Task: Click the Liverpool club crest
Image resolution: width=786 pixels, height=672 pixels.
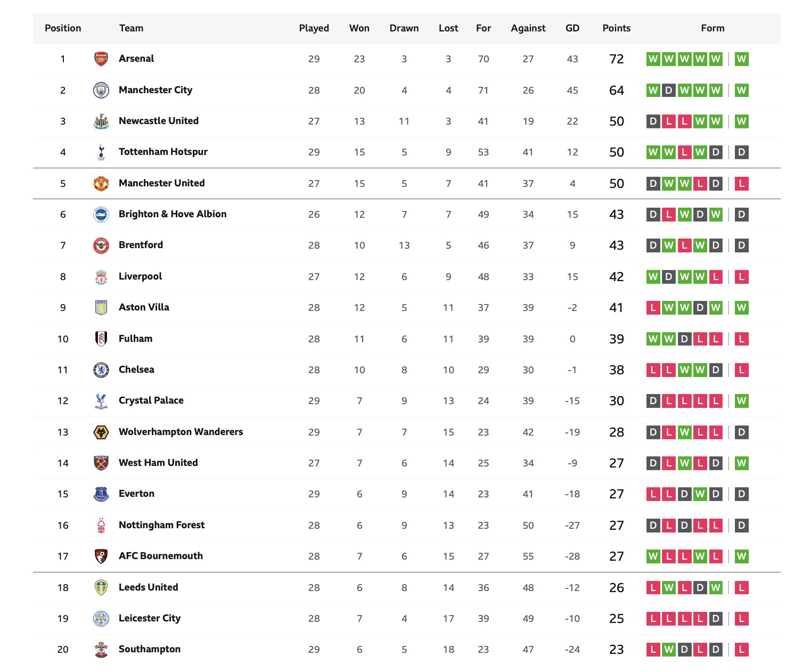Action: [101, 277]
